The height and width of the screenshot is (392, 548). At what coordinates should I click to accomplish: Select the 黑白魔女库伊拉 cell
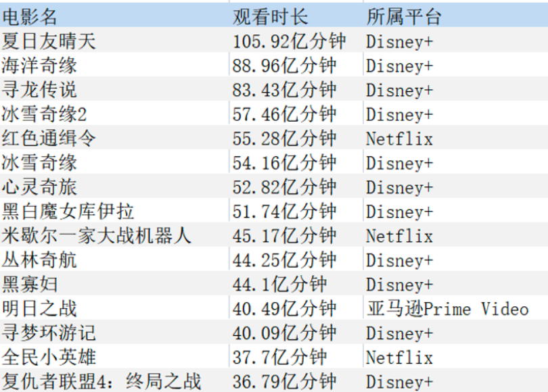click(x=68, y=212)
